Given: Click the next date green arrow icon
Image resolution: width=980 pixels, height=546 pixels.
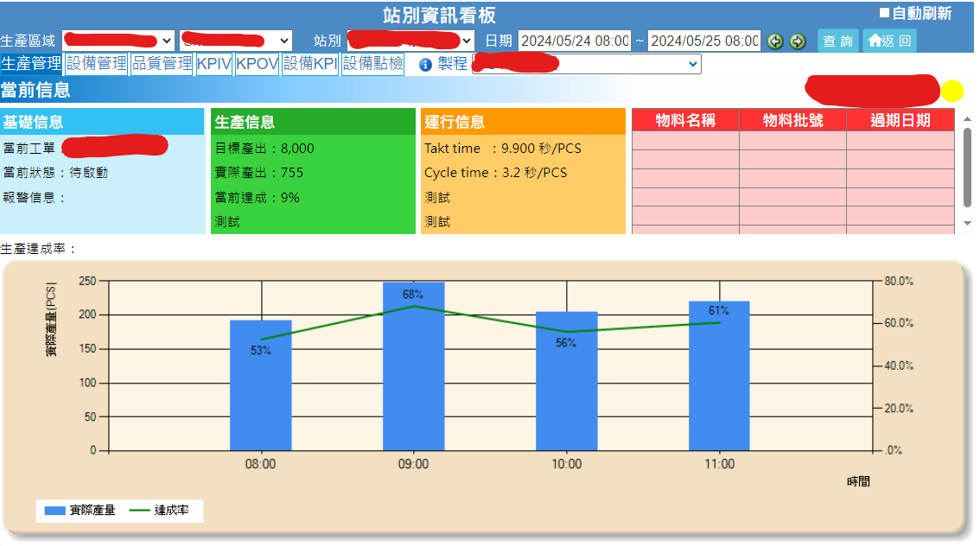Looking at the screenshot, I should coord(797,41).
